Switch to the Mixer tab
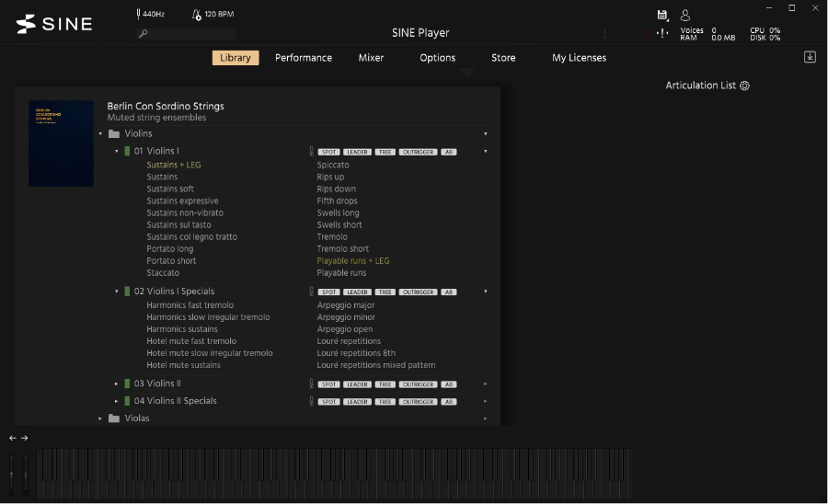828x504 pixels. 371,58
